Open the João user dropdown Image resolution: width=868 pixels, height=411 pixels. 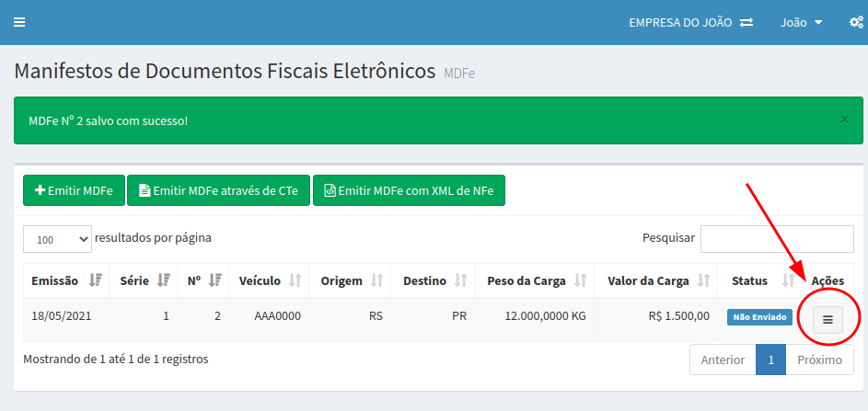coord(801,22)
